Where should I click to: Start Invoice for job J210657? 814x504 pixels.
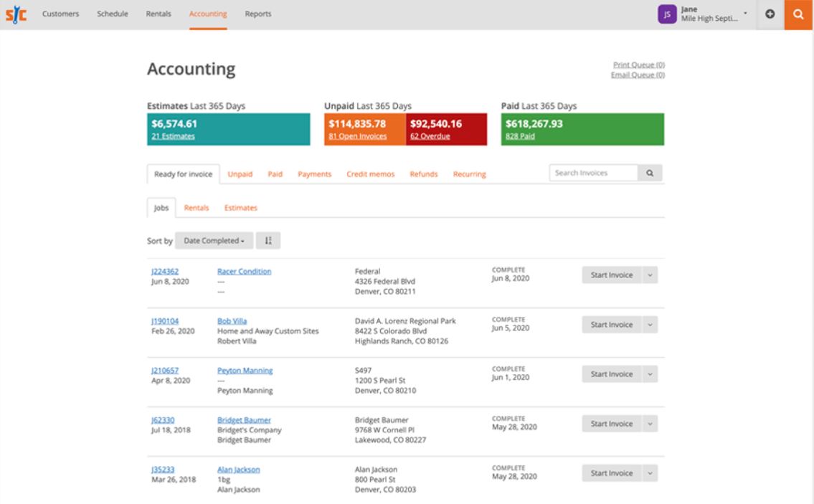[x=612, y=374]
